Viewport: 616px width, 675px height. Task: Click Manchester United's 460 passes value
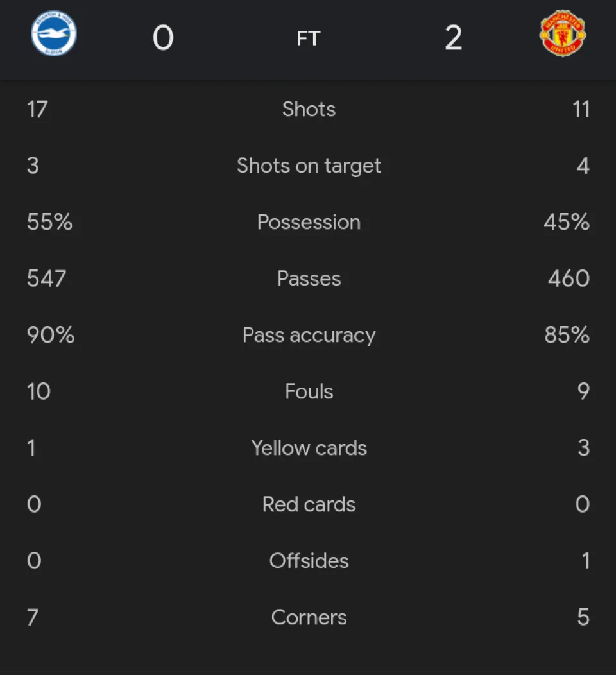pos(569,278)
